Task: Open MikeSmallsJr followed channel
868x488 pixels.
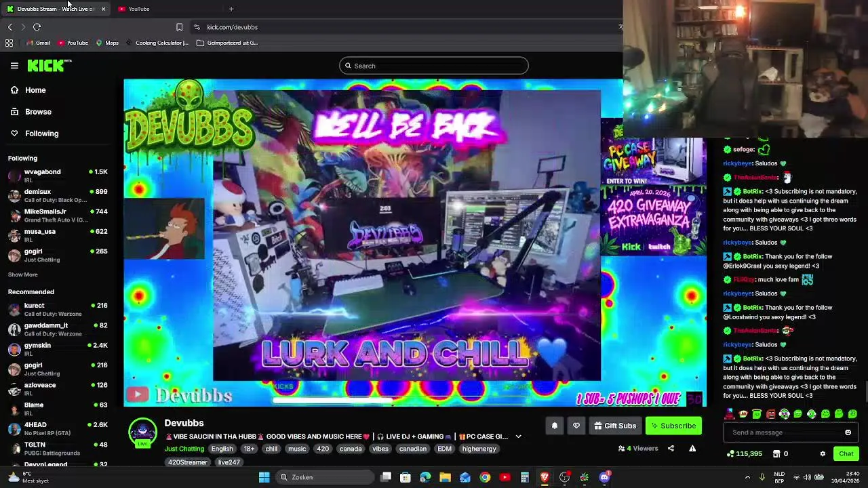Action: (58, 216)
